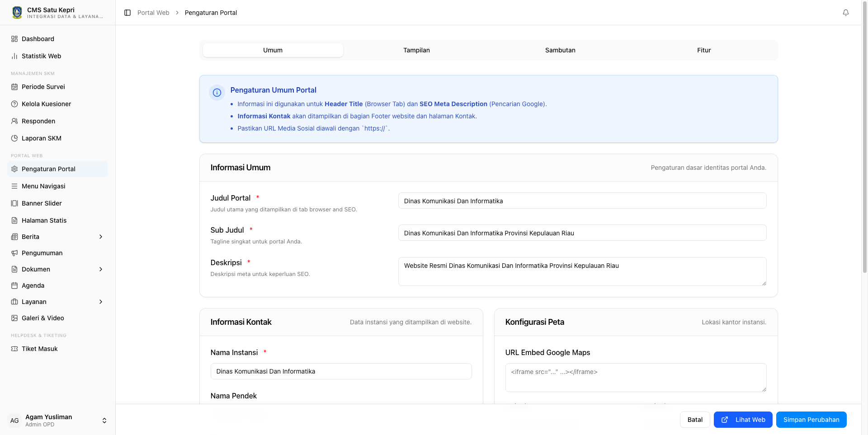
Task: Open Dashboard from the sidebar
Action: tap(57, 39)
